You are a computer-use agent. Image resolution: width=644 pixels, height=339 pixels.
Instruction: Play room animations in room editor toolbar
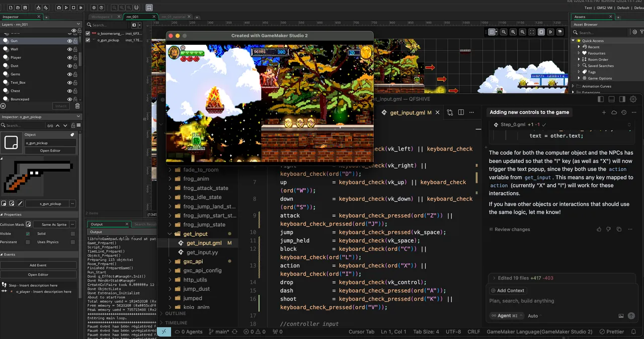pos(550,32)
